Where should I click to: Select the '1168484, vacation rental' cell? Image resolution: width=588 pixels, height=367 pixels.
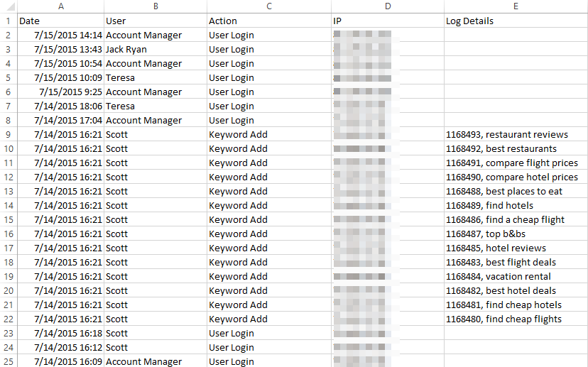(x=498, y=276)
